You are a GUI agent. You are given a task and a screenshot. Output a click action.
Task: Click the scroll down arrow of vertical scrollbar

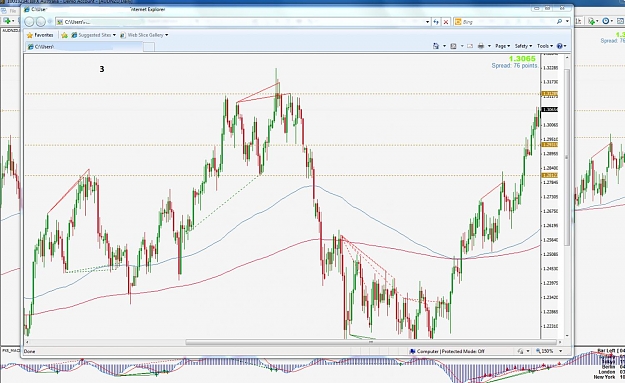point(567,336)
